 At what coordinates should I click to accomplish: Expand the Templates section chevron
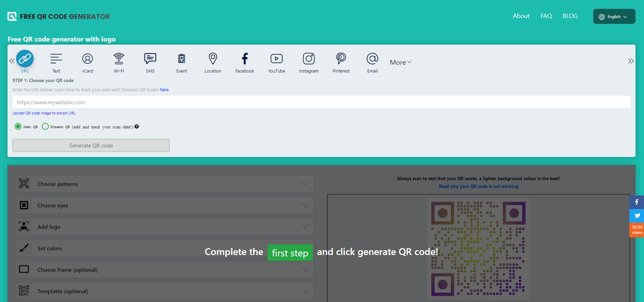[305, 291]
